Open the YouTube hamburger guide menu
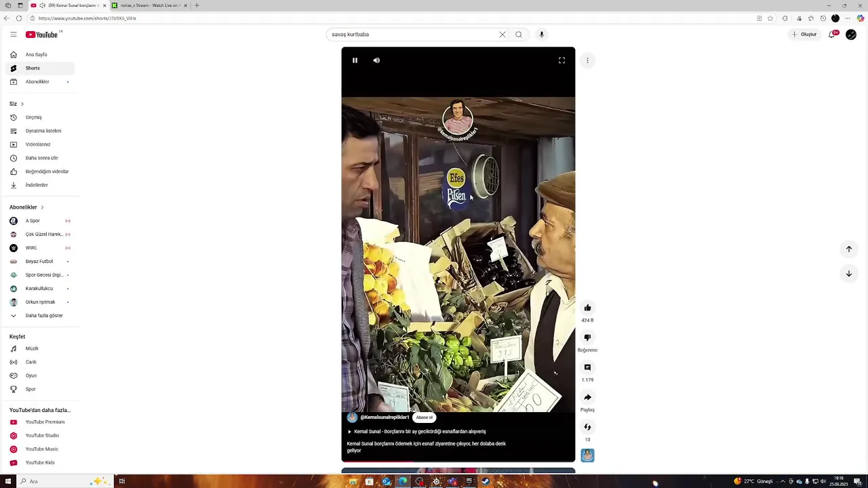The image size is (868, 488). tap(13, 35)
